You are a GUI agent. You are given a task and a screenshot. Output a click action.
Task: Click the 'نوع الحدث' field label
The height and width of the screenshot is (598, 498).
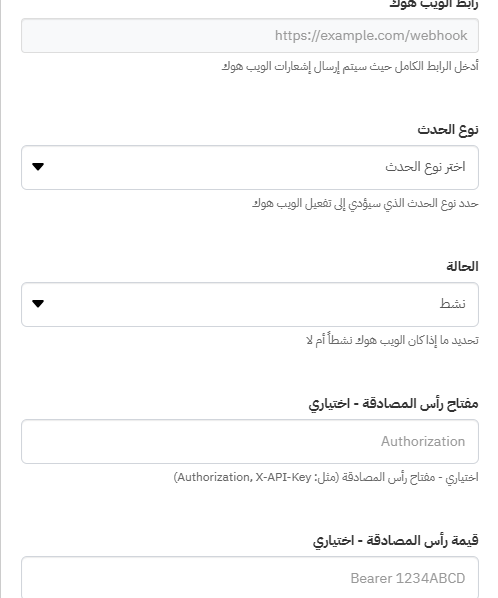pyautogui.click(x=448, y=130)
